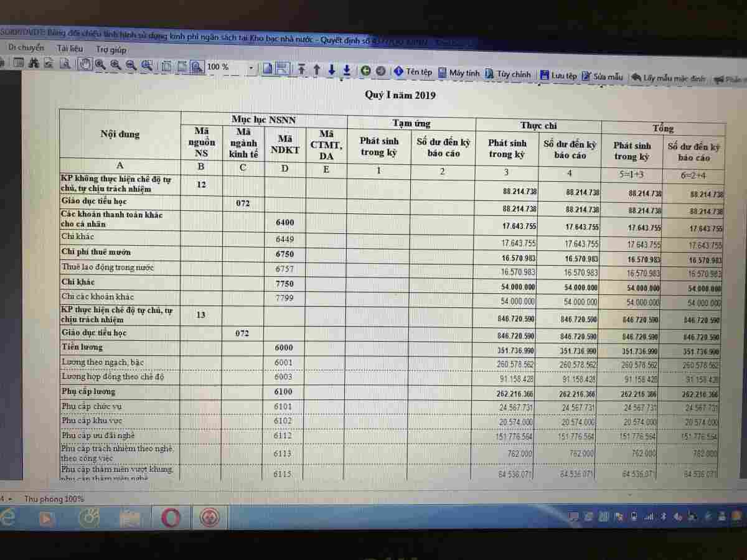Click the gray forward navigation button
The height and width of the screenshot is (560, 747).
380,72
